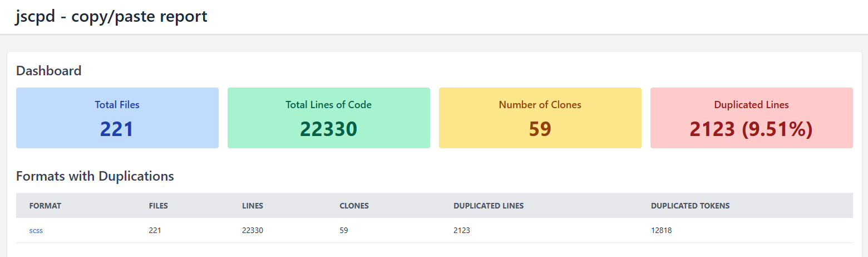This screenshot has width=868, height=257.
Task: Select the 12818 duplicated tokens cell
Action: 662,230
